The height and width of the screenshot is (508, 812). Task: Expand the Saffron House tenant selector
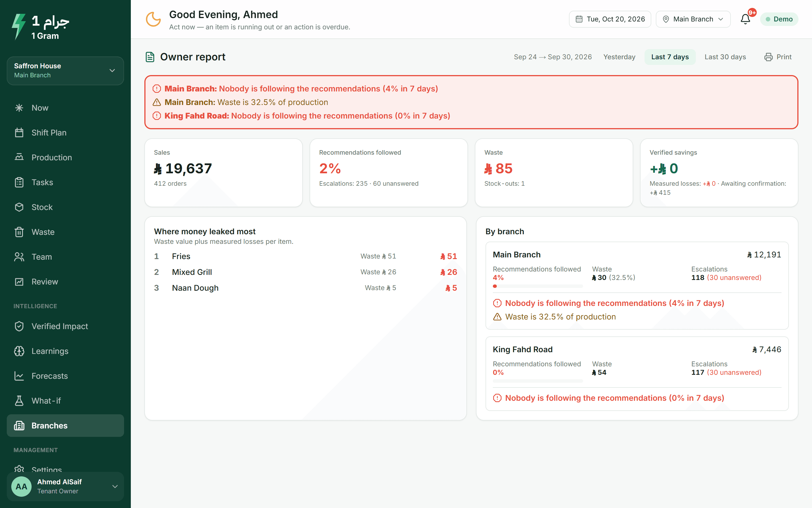point(65,71)
